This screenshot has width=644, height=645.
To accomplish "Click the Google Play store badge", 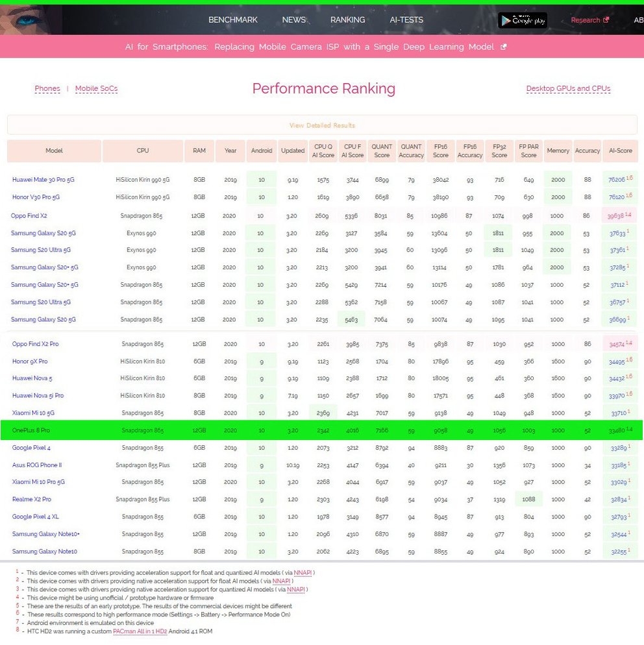I will coord(523,20).
